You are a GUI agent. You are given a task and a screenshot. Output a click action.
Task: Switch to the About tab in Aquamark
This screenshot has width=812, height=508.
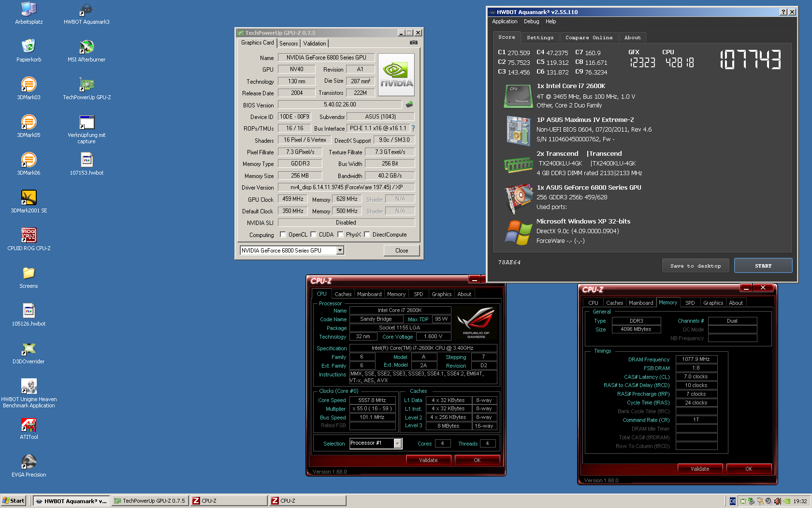pyautogui.click(x=632, y=37)
